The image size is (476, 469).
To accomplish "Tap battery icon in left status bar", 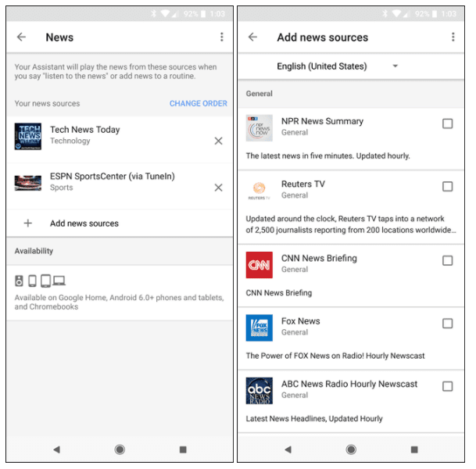I will tap(203, 13).
